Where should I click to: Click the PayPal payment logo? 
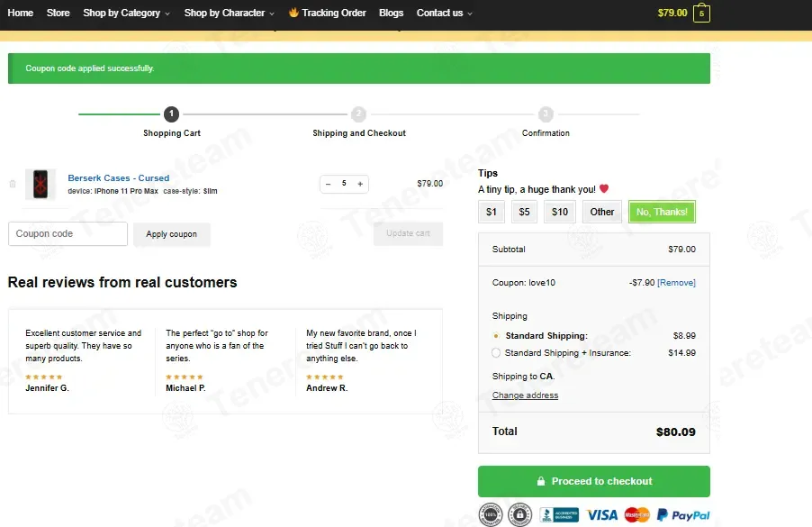pos(683,514)
